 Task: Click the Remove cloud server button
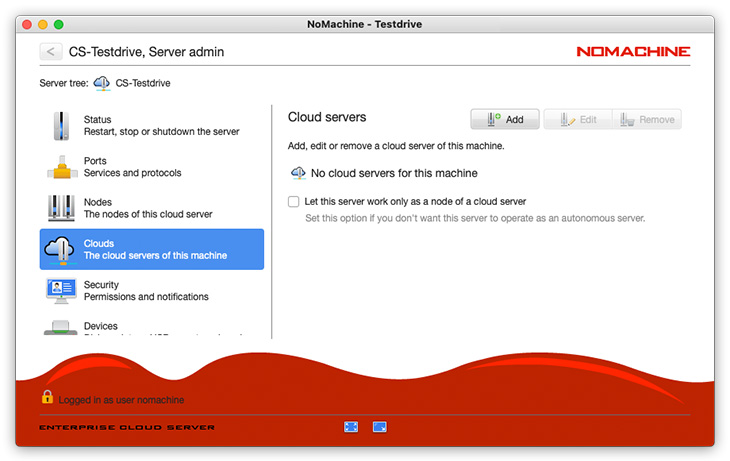click(647, 120)
